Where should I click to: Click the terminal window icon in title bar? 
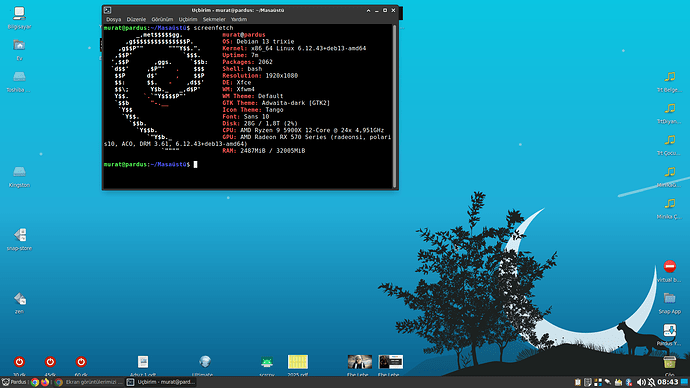[x=107, y=10]
